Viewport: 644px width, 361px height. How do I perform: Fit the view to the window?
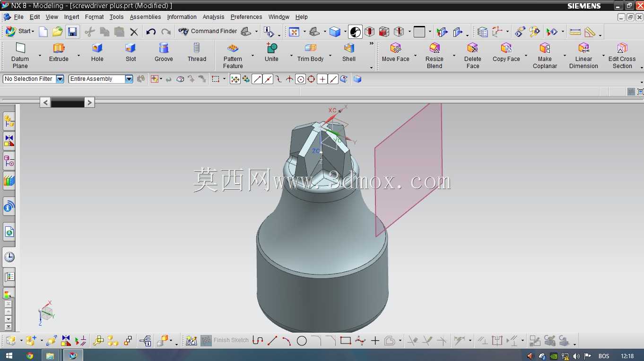[294, 32]
